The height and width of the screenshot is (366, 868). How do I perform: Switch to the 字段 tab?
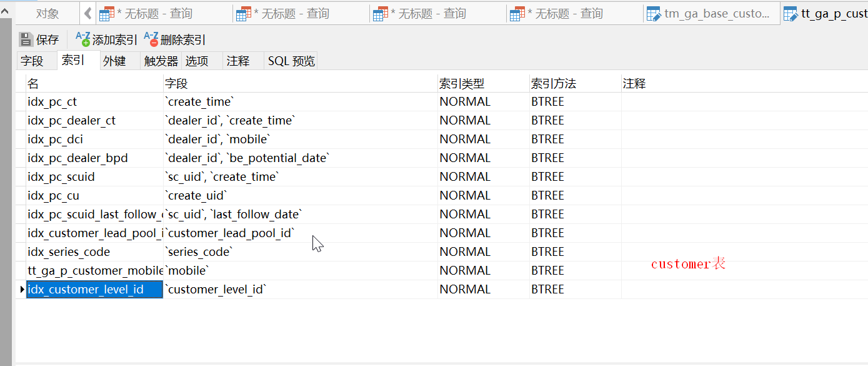(x=32, y=61)
